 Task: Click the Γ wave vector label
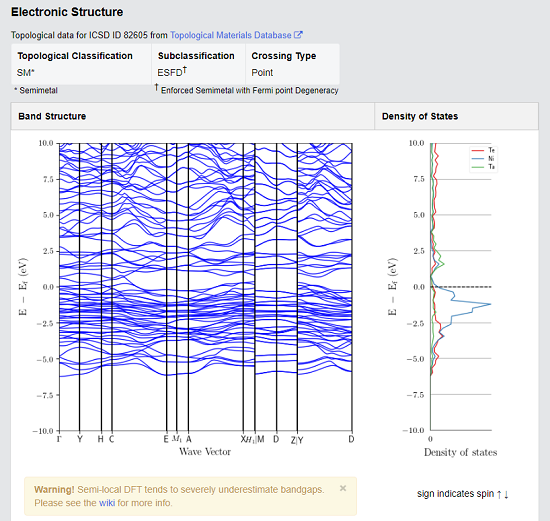59,439
